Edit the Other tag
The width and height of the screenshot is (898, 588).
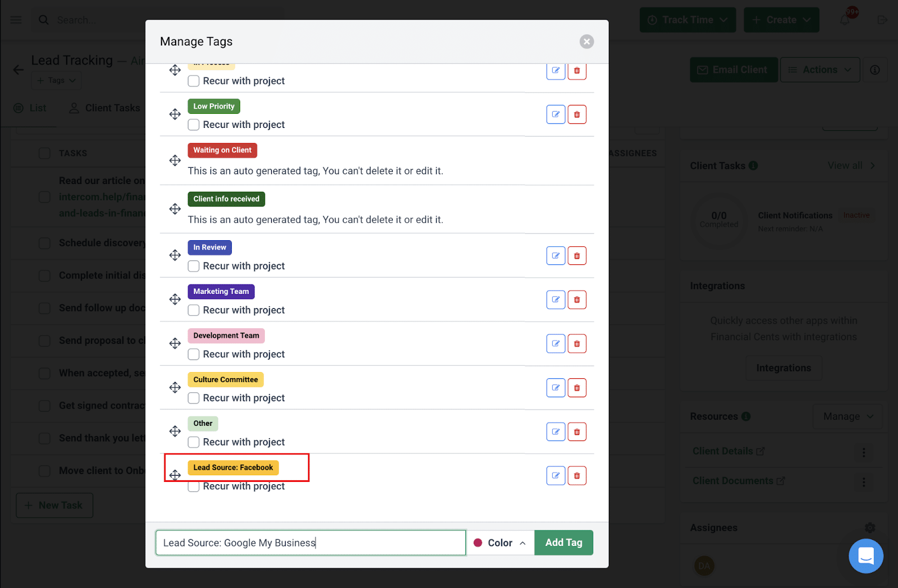tap(556, 432)
